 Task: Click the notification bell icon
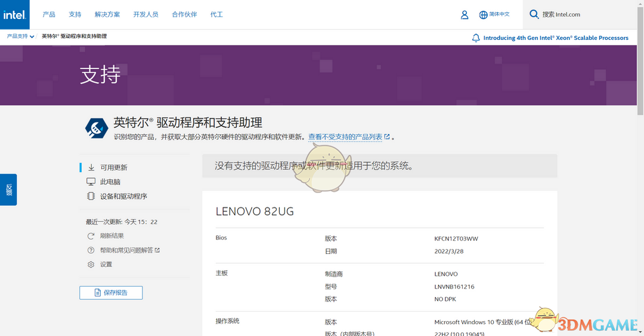[476, 38]
